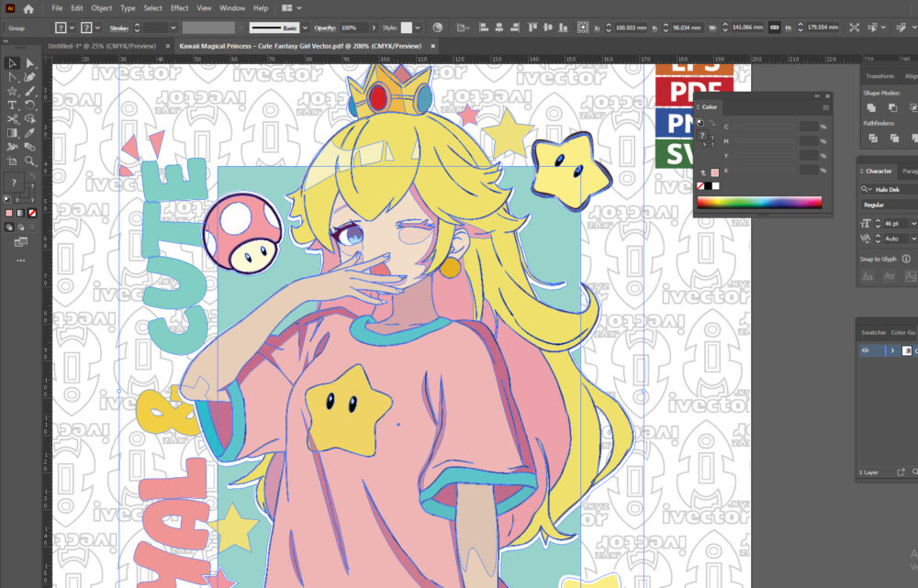This screenshot has width=918, height=588.
Task: Enable Draw Behind mode in toolbar
Action: tap(21, 227)
